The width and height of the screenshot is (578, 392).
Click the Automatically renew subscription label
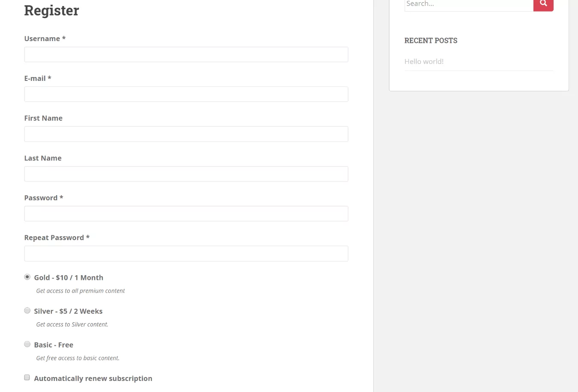click(x=93, y=378)
